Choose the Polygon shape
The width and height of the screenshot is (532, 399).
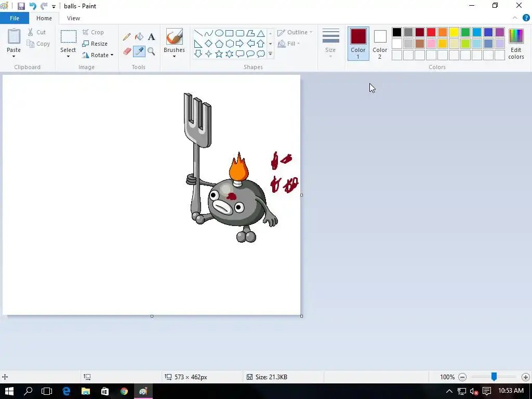(x=250, y=33)
